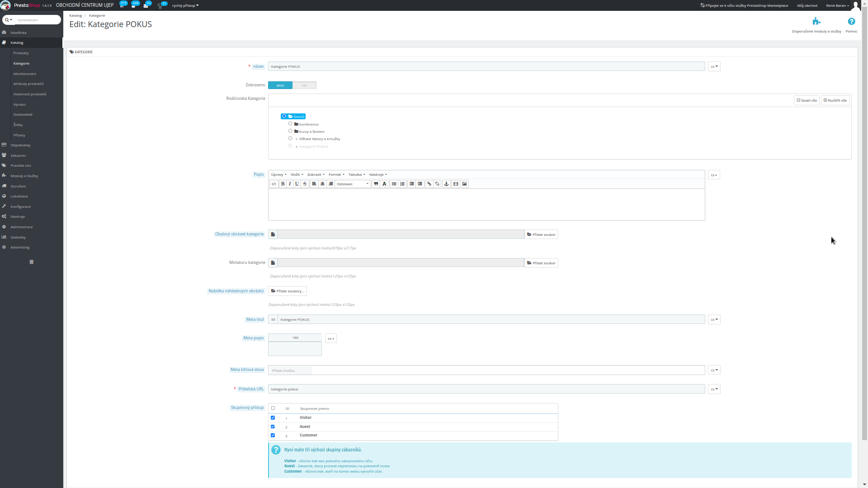Switch Zobrazeno toggle to NE
This screenshot has width=868, height=488.
pyautogui.click(x=304, y=85)
